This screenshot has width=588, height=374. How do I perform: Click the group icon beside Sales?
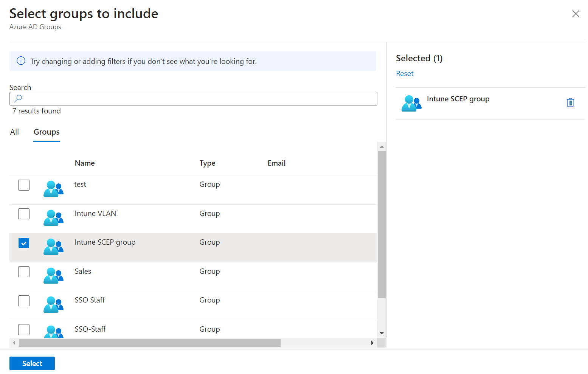[x=53, y=276]
